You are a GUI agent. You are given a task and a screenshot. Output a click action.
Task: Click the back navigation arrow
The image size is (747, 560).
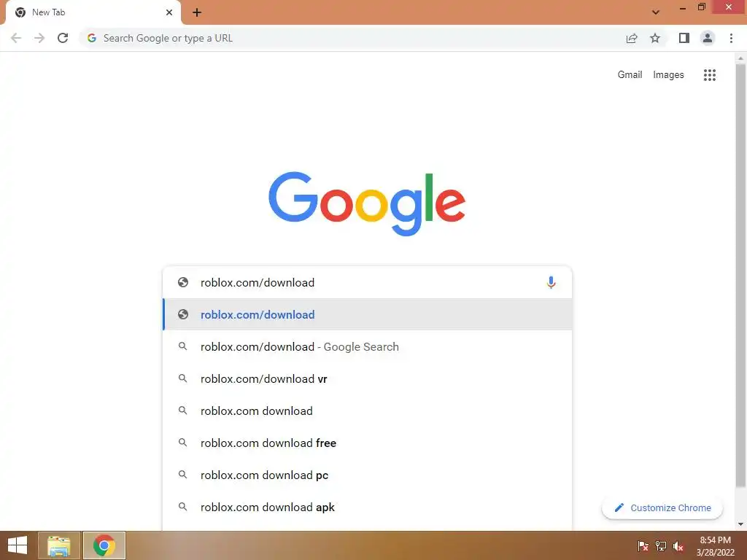click(x=16, y=38)
